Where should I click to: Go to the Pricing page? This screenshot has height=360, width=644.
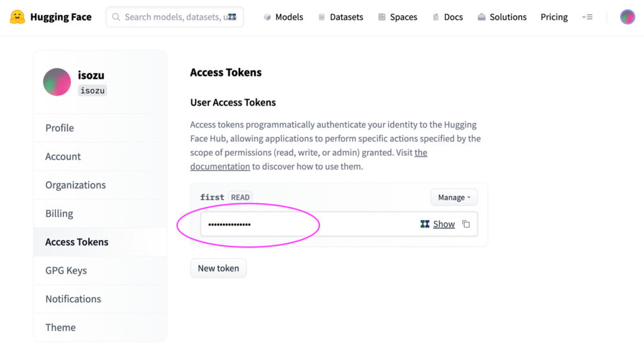pos(554,17)
